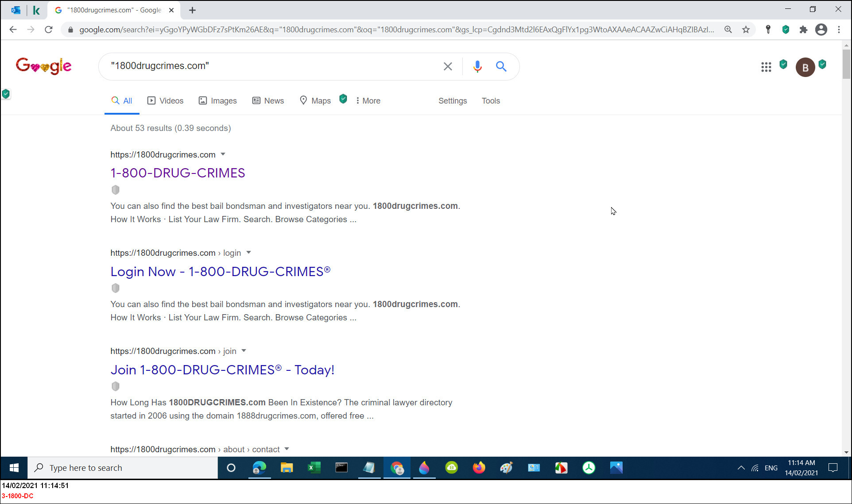This screenshot has width=852, height=504.
Task: Click the Settings link below the search bar
Action: click(x=453, y=101)
